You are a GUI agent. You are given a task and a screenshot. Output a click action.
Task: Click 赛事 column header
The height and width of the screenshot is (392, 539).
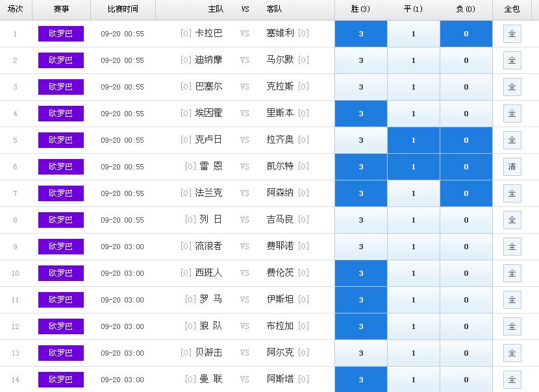(61, 9)
